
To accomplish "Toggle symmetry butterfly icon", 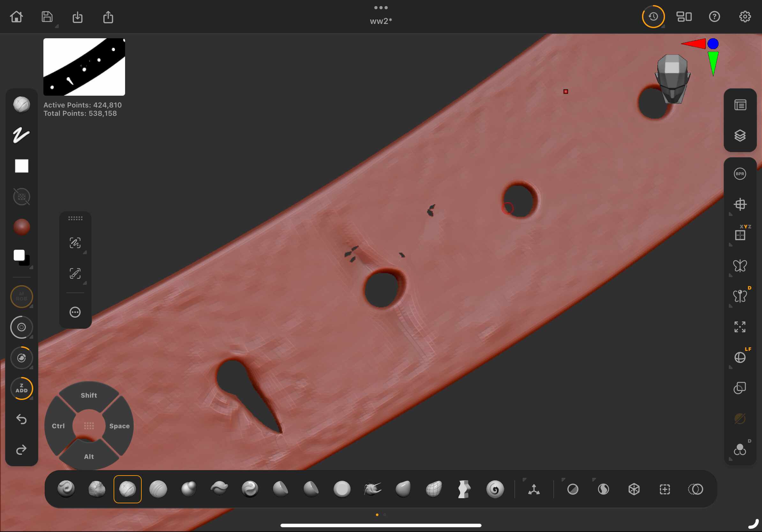I will [740, 266].
